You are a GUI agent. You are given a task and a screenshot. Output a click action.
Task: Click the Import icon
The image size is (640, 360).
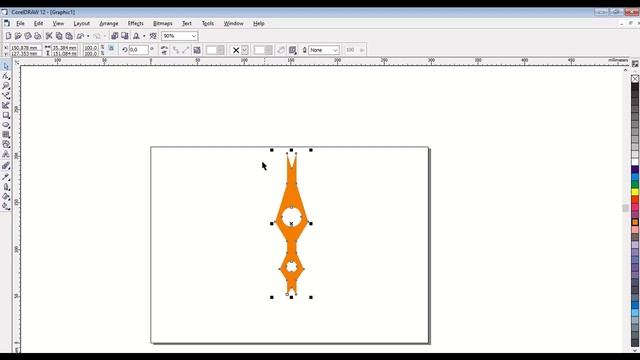coord(115,36)
